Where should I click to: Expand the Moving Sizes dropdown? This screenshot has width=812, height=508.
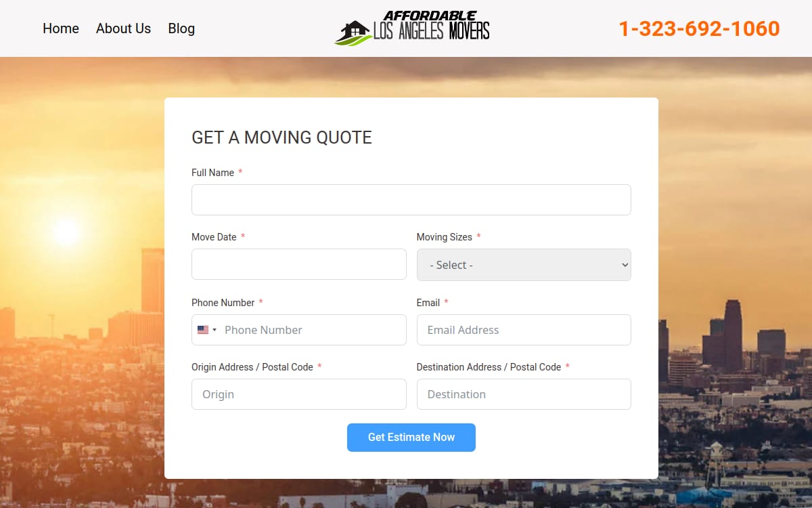point(524,265)
